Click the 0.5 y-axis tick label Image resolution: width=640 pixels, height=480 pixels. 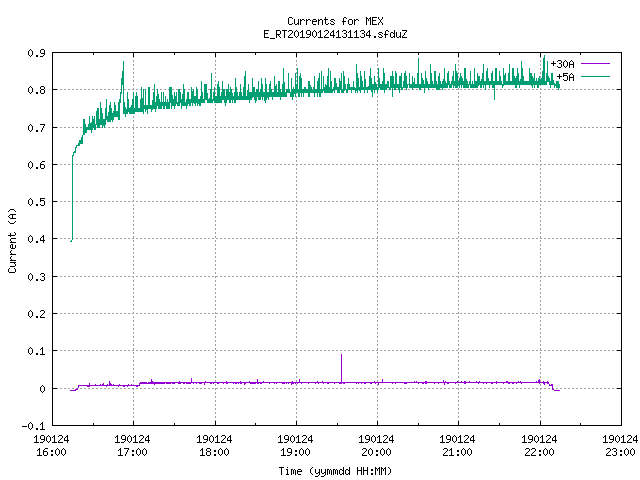37,202
